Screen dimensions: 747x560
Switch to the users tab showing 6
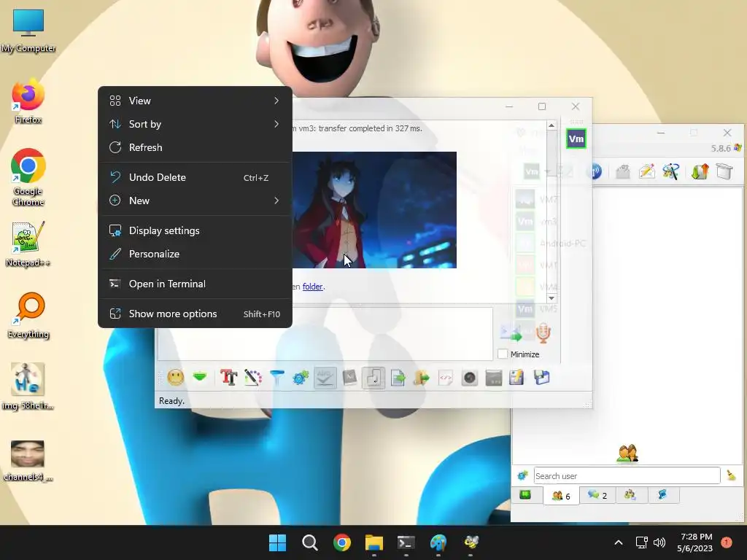point(561,496)
